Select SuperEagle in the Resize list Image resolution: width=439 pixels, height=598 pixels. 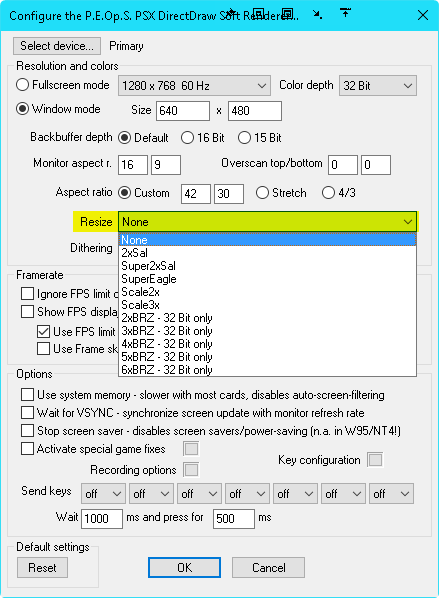point(267,279)
